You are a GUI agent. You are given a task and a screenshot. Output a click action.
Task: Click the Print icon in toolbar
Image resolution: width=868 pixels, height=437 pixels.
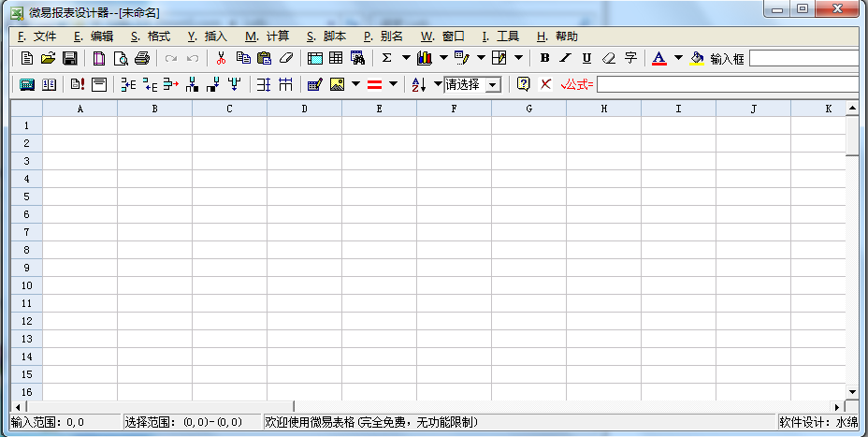point(141,58)
